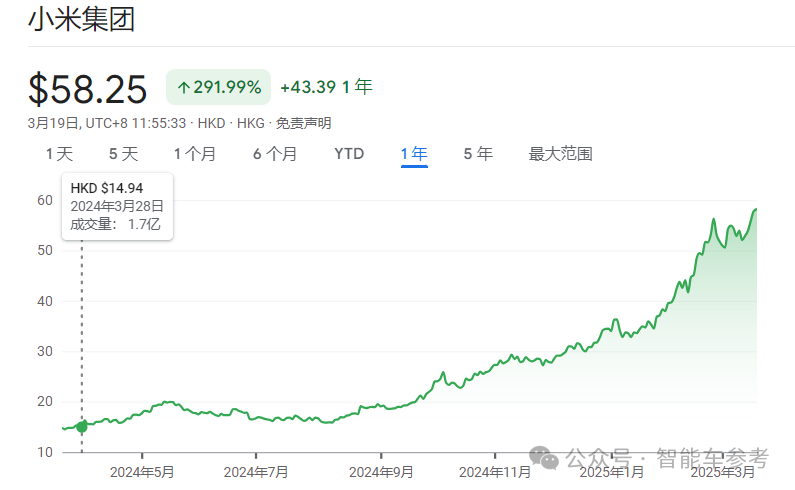
Task: Click the 2024年9月 x-axis label
Action: tap(381, 471)
